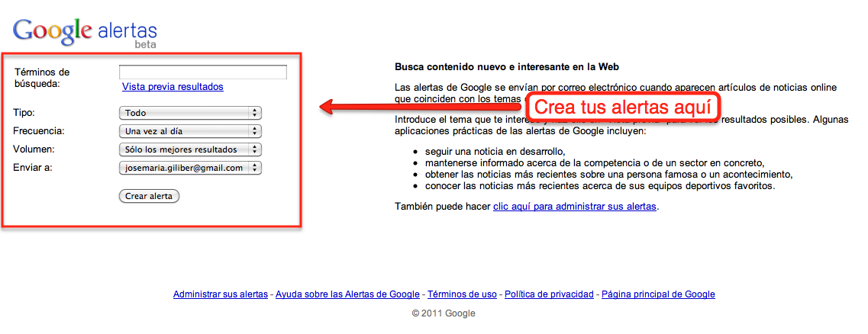Expand the Enviar a email dropdown

pyautogui.click(x=190, y=168)
